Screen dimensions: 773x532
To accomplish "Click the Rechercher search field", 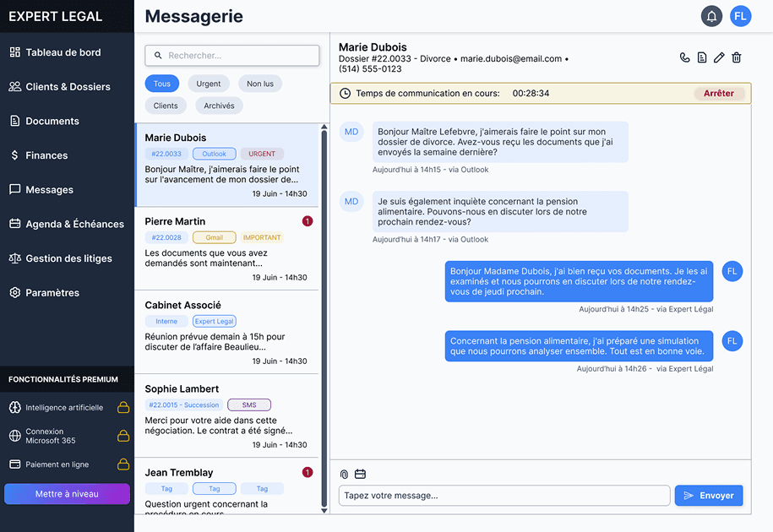I will click(232, 56).
